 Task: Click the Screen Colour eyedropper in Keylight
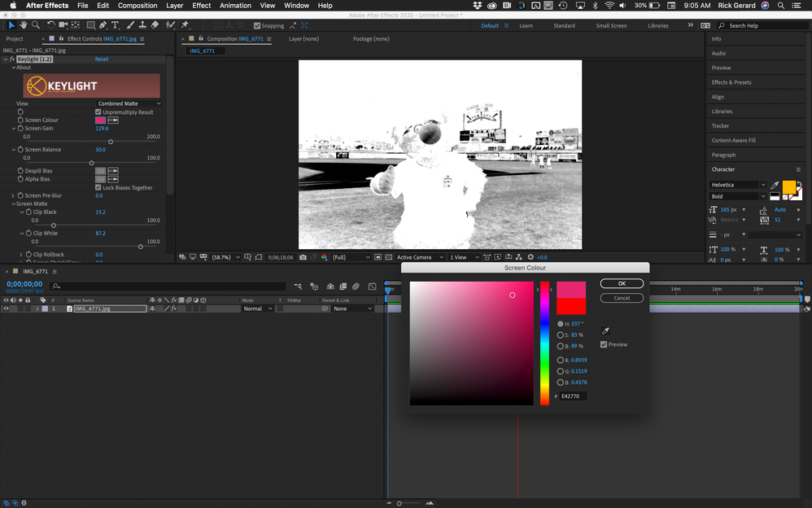tap(113, 120)
